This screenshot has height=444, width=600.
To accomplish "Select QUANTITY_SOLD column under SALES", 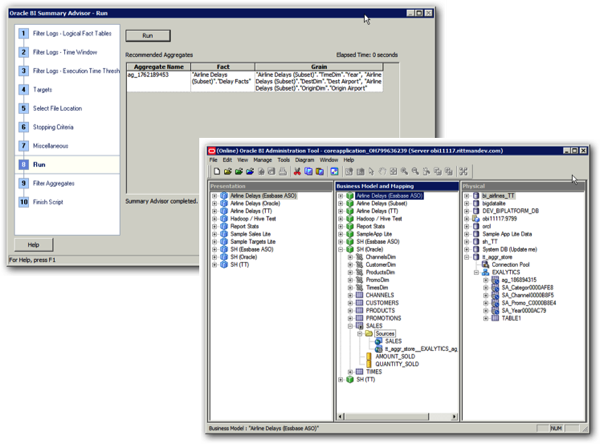I will click(x=397, y=364).
